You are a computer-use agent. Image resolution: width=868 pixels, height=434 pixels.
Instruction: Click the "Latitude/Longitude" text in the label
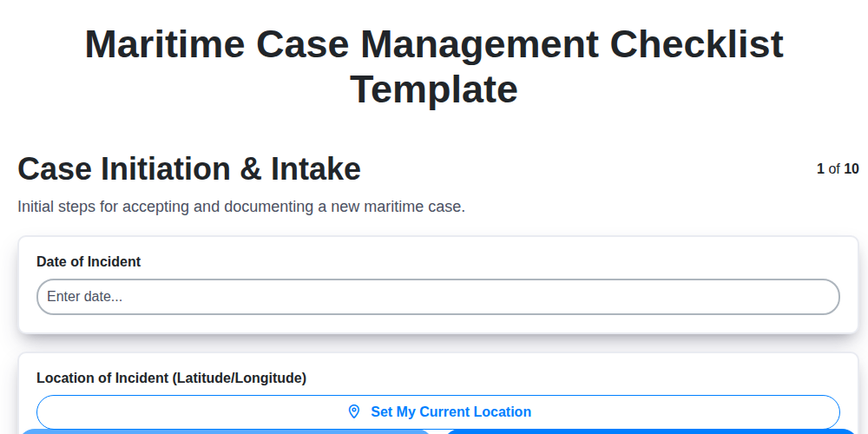pyautogui.click(x=239, y=378)
